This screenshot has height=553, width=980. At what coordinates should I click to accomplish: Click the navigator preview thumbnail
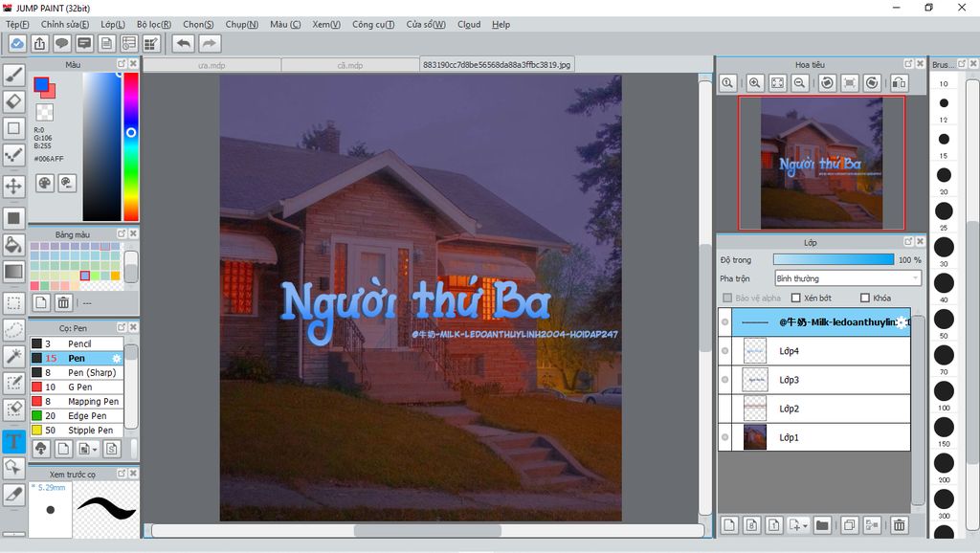(x=821, y=163)
